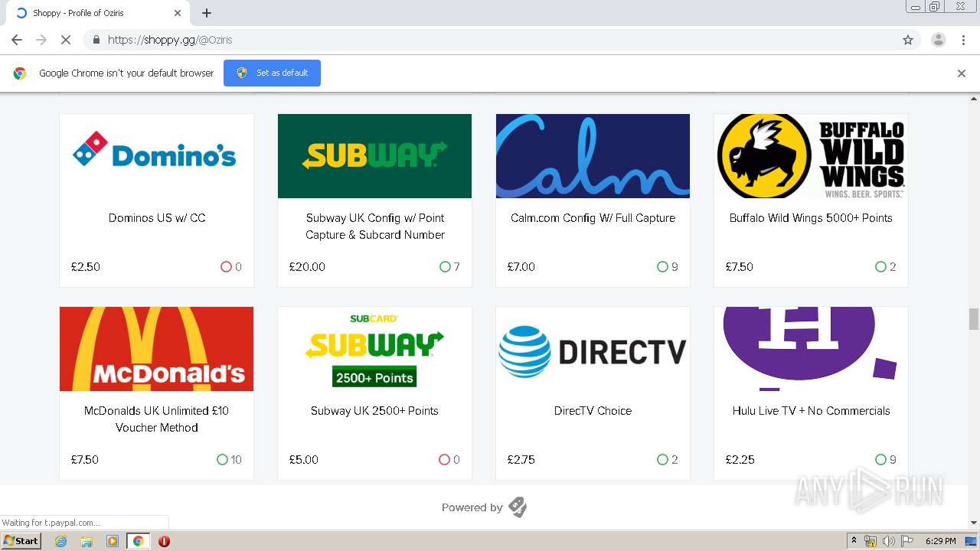Open McDonalds UK Unlimited £10 Voucher listing
The image size is (980, 551).
[157, 419]
